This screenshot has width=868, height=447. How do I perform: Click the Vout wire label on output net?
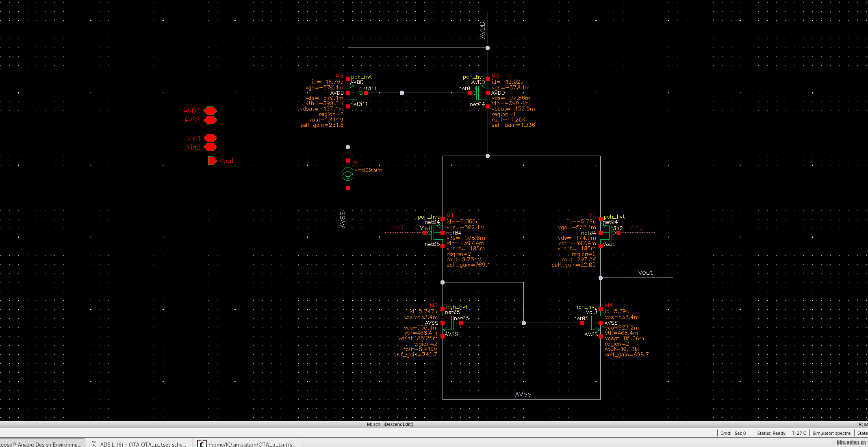645,273
